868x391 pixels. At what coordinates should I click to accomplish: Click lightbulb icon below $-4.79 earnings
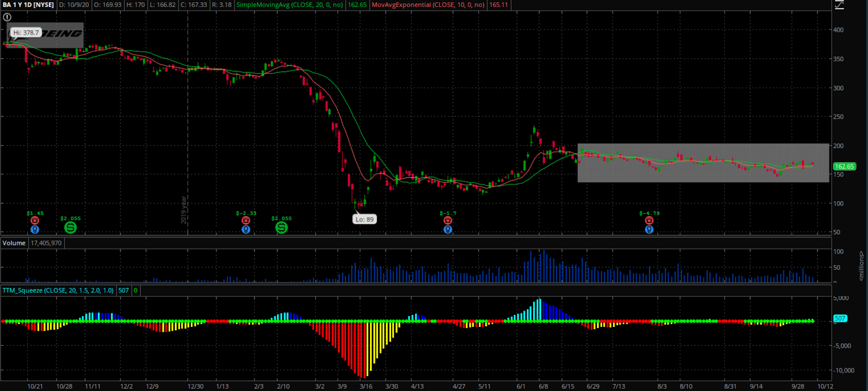[x=649, y=230]
